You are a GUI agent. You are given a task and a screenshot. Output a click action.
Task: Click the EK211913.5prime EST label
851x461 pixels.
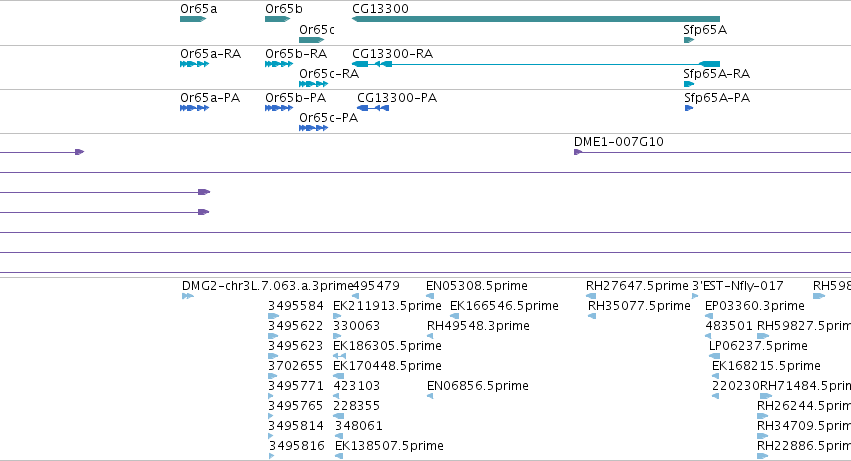387,306
